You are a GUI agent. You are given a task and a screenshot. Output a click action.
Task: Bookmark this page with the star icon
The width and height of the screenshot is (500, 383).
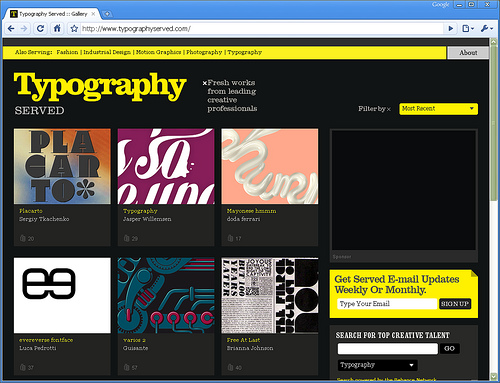pos(74,29)
